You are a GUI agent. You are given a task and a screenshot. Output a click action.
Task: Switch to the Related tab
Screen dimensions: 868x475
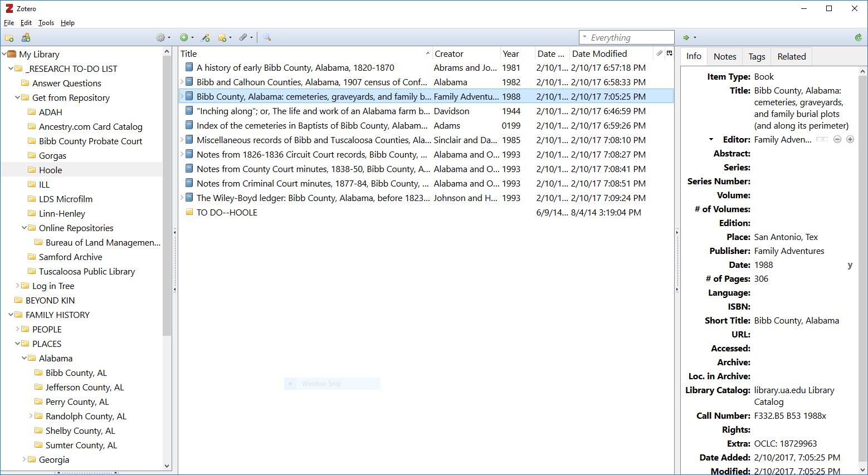point(792,56)
